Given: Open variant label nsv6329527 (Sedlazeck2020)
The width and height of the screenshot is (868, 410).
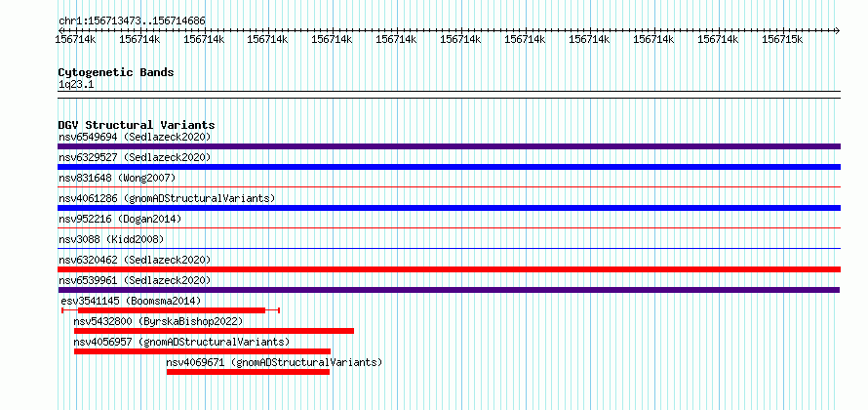Looking at the screenshot, I should (135, 157).
